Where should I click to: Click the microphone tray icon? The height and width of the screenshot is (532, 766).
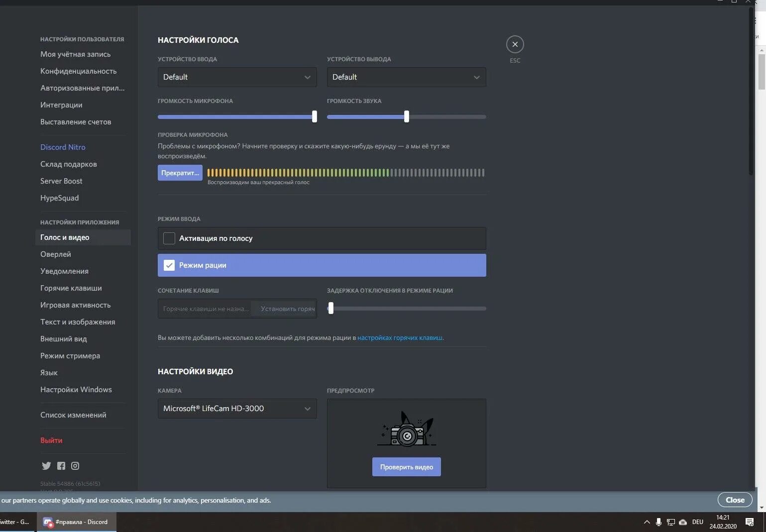click(x=658, y=522)
